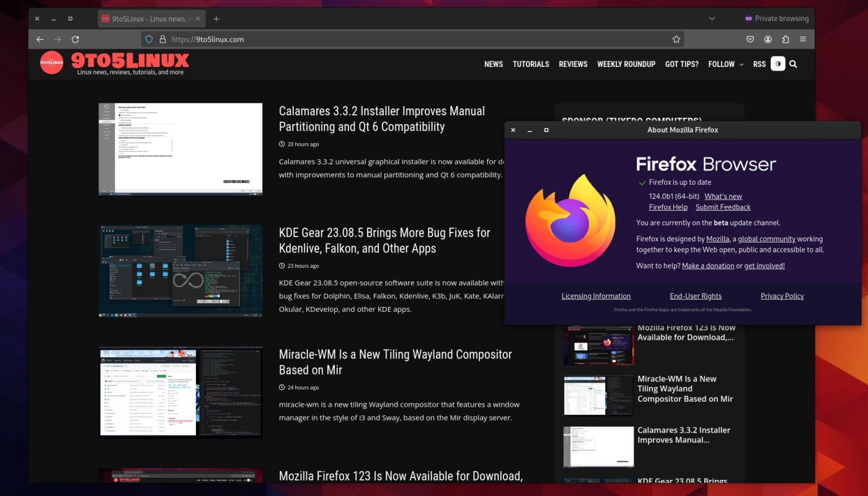Open the Miracle-WM main article headline
The image size is (868, 496).
click(395, 362)
